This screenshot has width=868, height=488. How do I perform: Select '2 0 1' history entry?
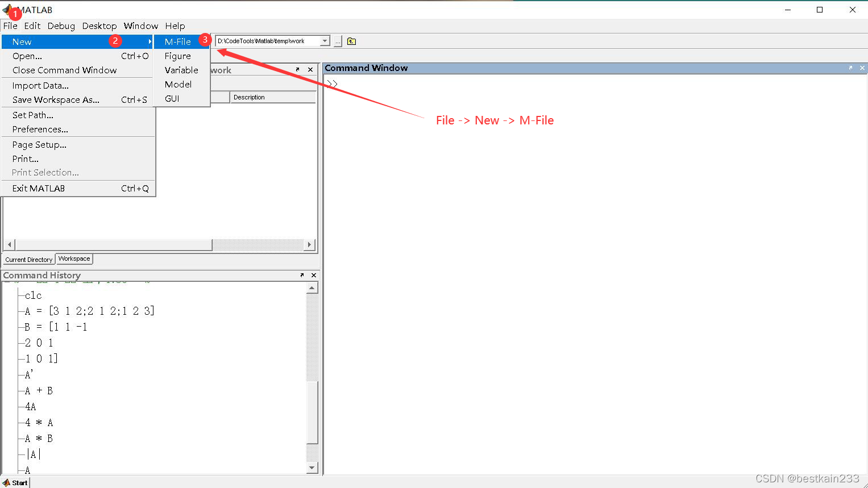click(39, 343)
